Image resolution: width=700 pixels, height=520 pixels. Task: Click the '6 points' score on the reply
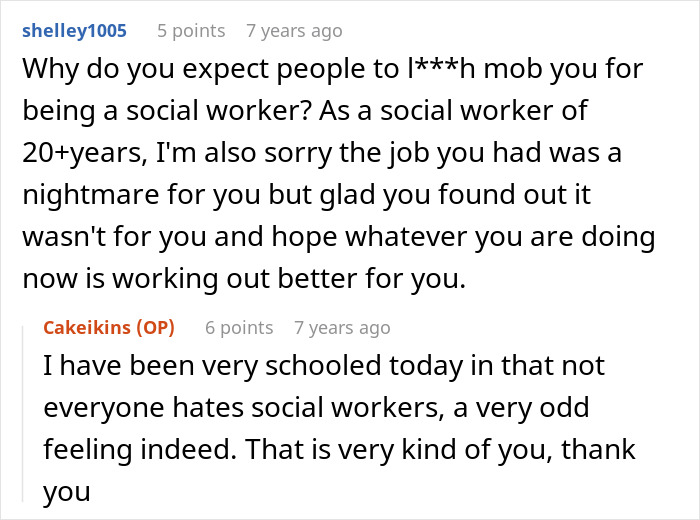point(239,328)
